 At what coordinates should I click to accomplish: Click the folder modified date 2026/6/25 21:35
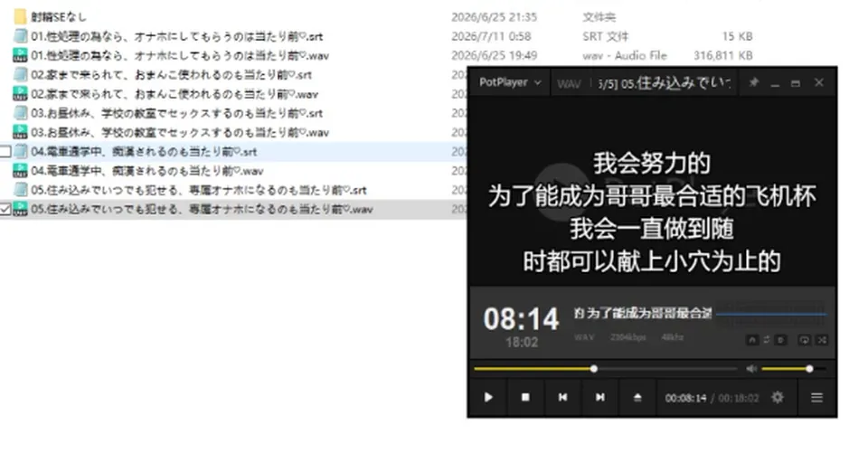[494, 17]
